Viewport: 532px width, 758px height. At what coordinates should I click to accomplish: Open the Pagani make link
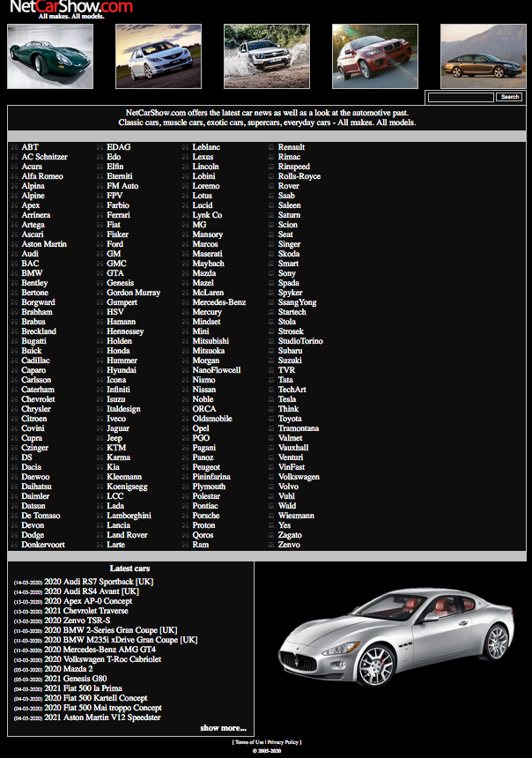coord(204,448)
